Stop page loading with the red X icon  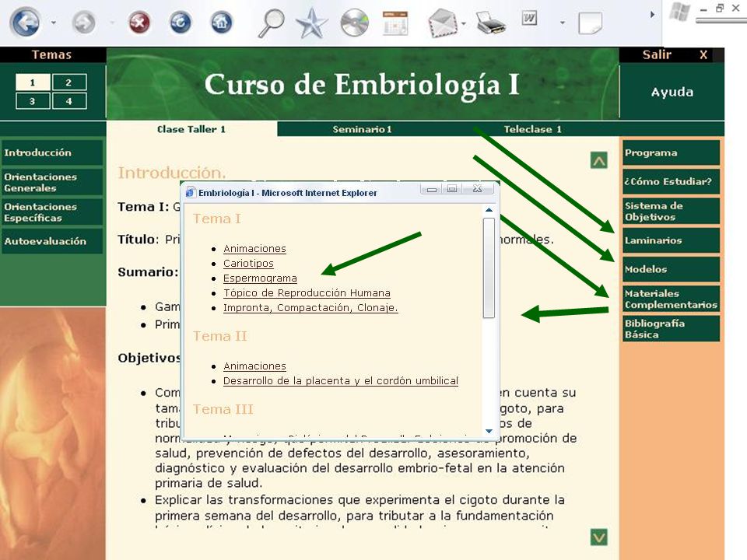click(x=139, y=23)
